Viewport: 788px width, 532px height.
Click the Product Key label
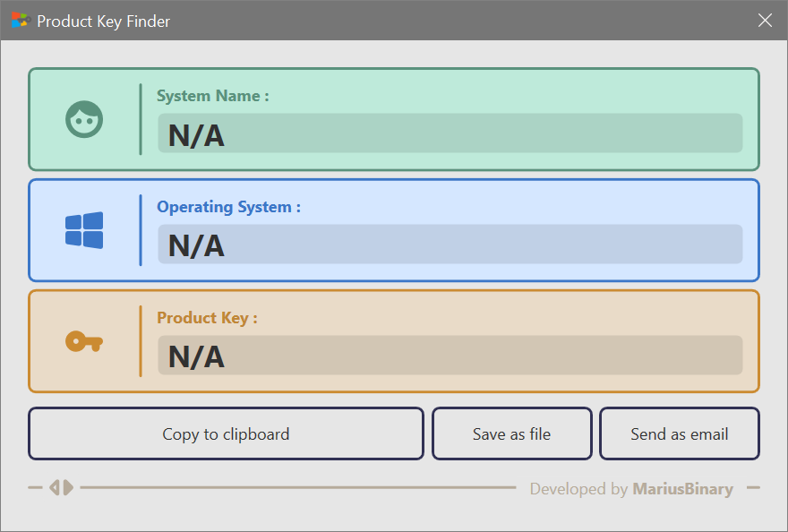[207, 318]
